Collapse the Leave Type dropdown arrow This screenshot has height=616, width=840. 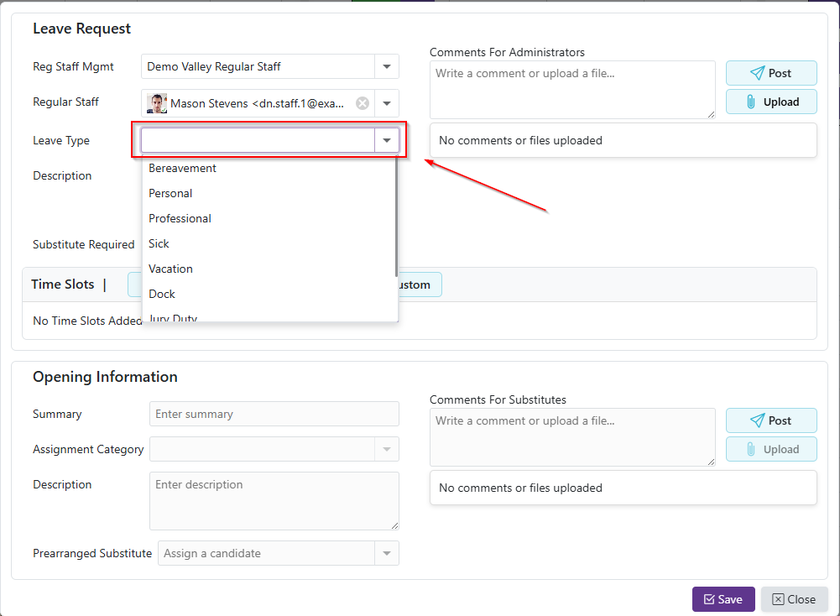387,140
